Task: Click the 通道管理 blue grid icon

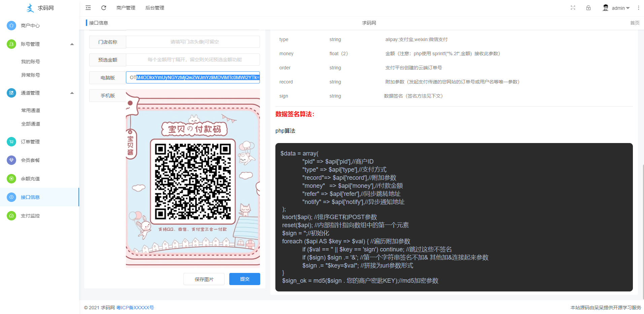Action: click(x=11, y=93)
